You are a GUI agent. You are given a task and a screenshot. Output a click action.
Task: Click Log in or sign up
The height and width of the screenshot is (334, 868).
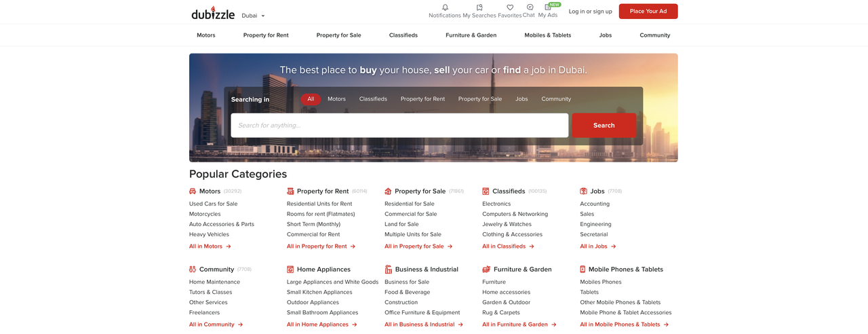point(590,12)
